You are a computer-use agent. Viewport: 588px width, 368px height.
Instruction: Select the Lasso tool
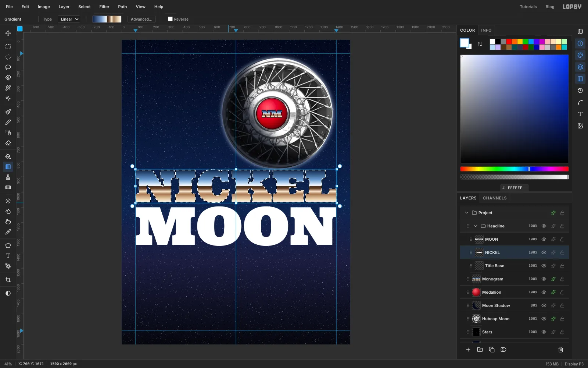pos(8,67)
